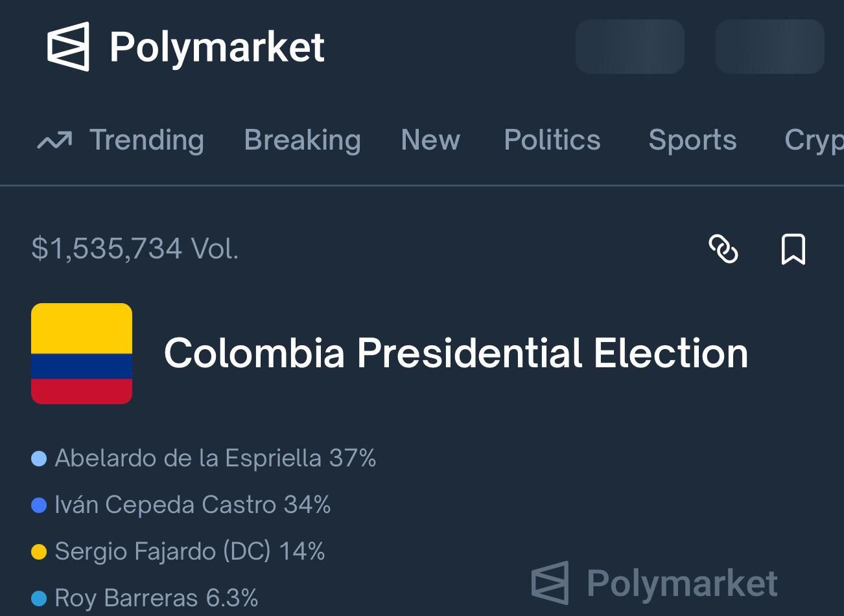
Task: Go to the New tab
Action: (x=430, y=140)
